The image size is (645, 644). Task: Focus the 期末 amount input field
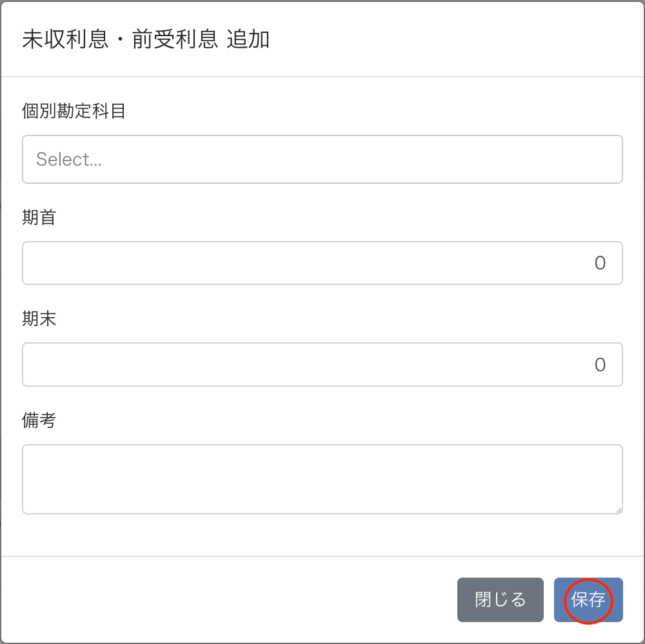(322, 365)
